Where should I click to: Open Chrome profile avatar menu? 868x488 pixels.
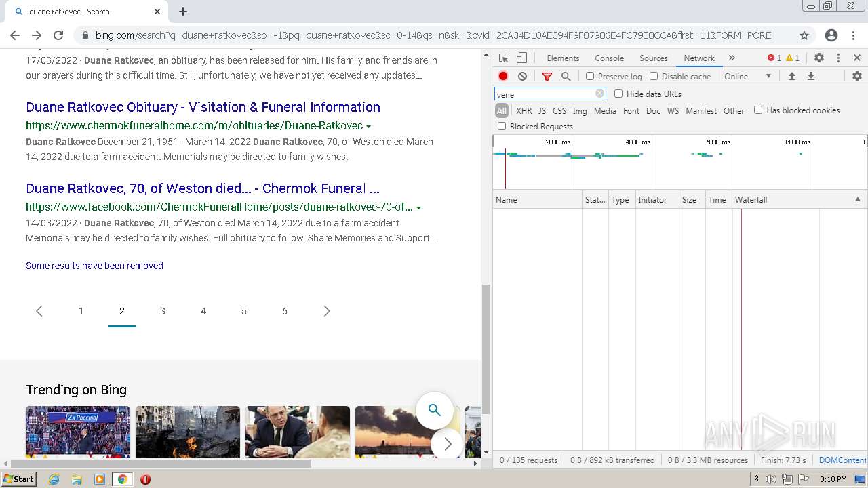click(831, 35)
